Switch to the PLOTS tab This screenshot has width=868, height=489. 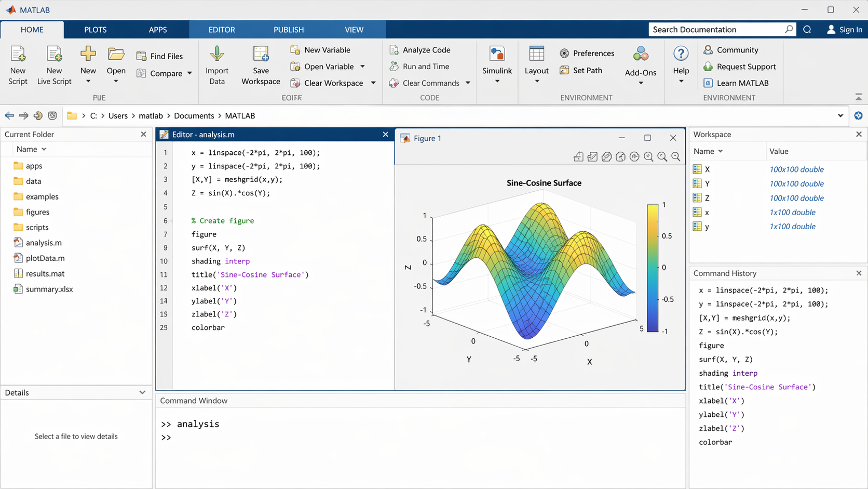coord(96,30)
